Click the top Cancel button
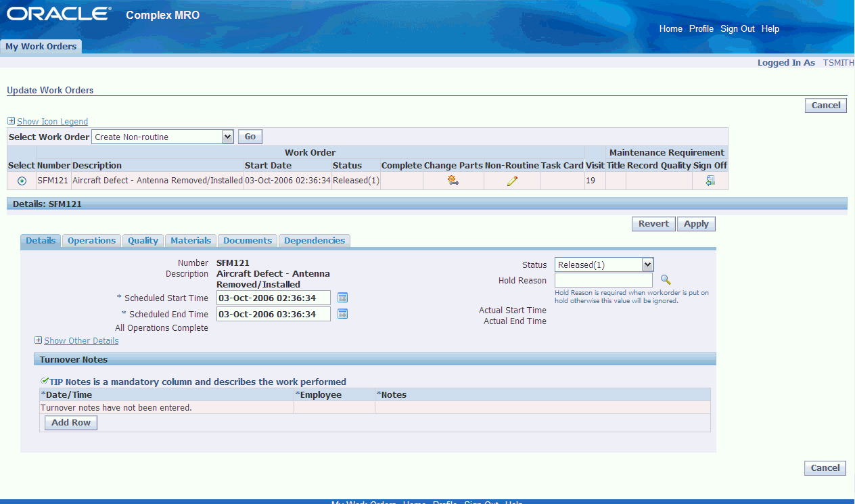This screenshot has height=504, width=855. [826, 106]
